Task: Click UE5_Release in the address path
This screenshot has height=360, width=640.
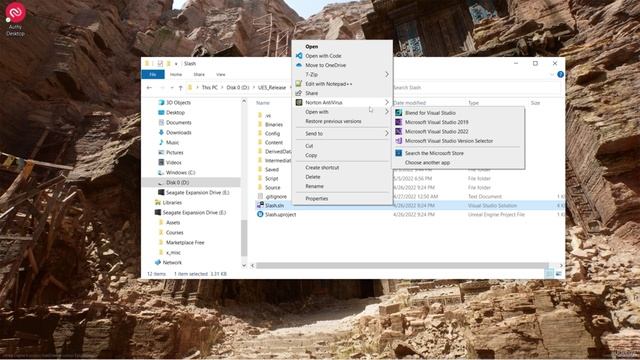Action: pyautogui.click(x=272, y=88)
